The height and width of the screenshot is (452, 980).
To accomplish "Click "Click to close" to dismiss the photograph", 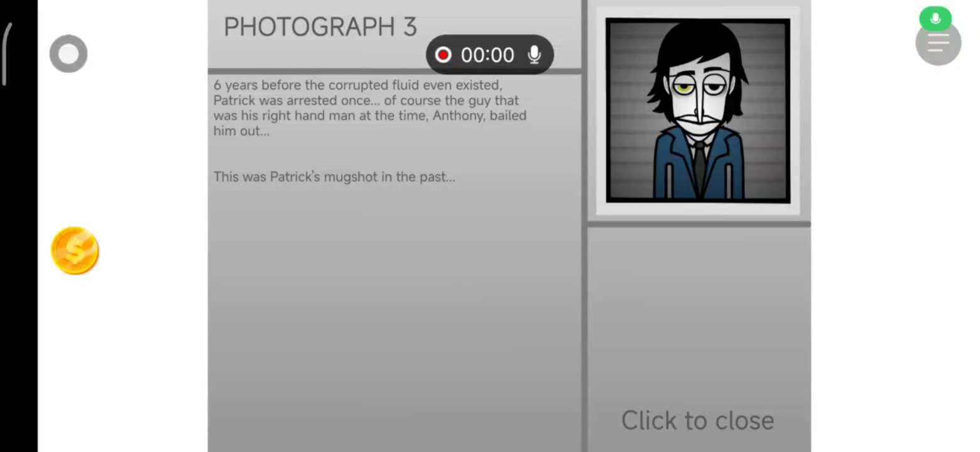I will 697,421.
